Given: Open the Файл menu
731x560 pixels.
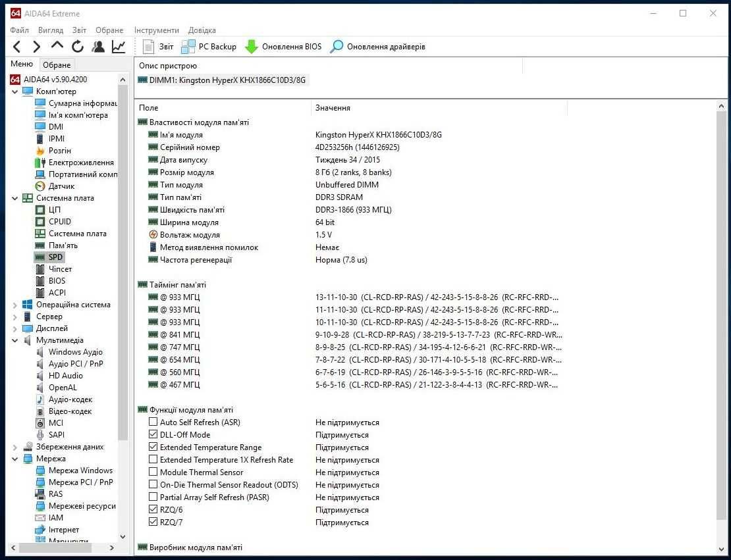Looking at the screenshot, I should click(19, 30).
